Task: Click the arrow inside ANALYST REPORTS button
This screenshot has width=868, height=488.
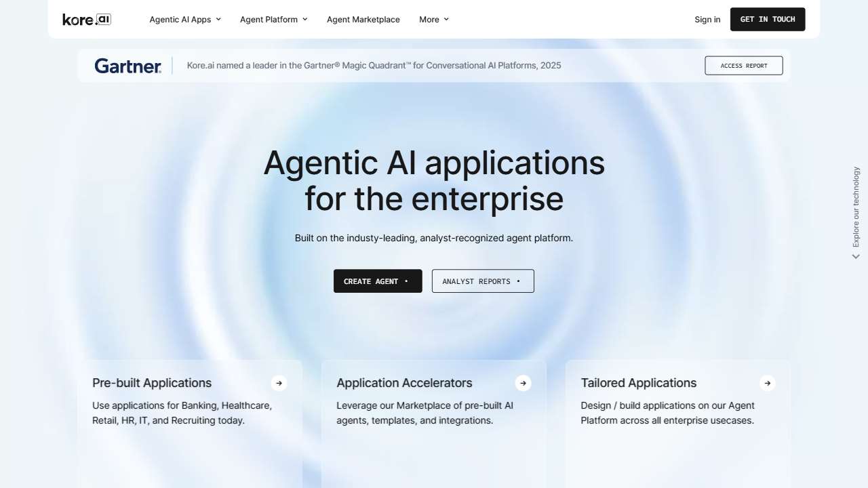Action: click(x=518, y=281)
